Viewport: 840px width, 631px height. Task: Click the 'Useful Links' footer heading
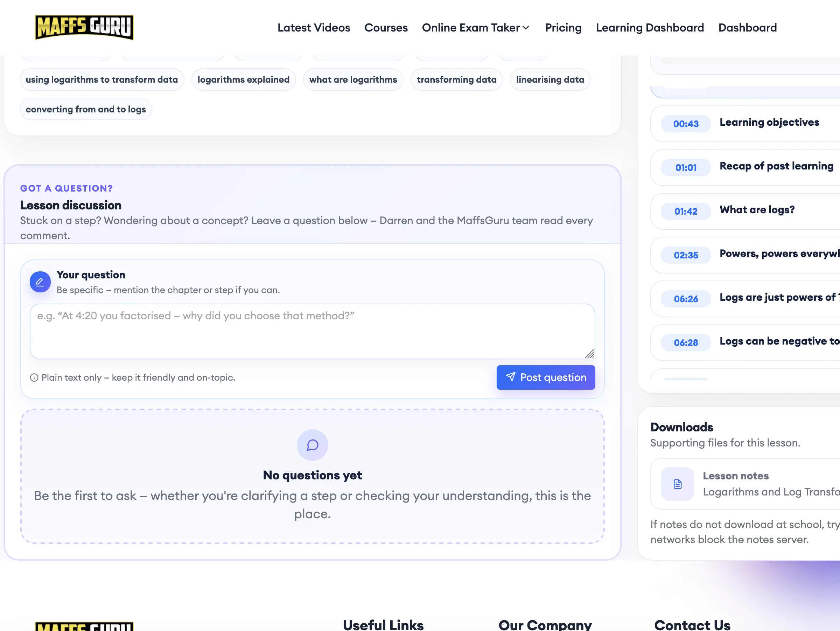pyautogui.click(x=383, y=625)
